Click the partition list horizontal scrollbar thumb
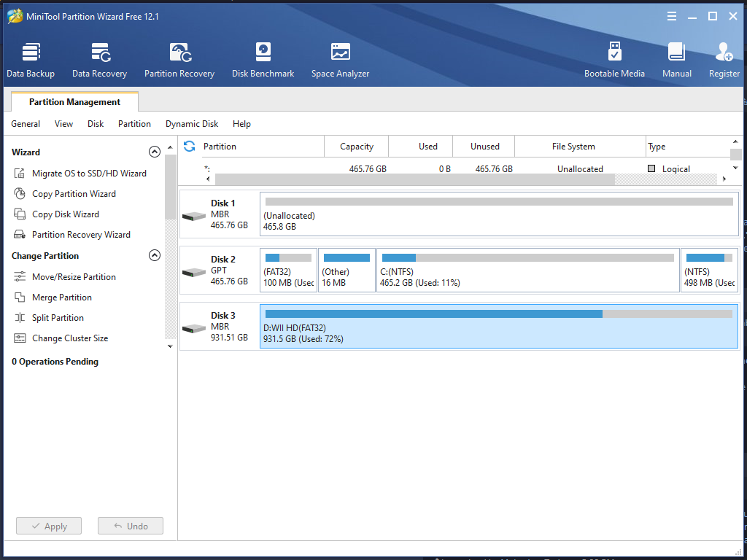This screenshot has width=747, height=560. 414,179
